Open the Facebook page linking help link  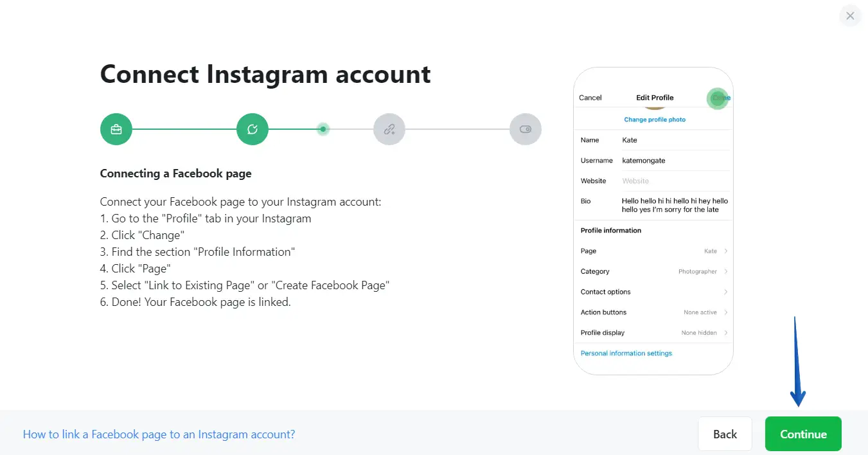[x=159, y=434]
